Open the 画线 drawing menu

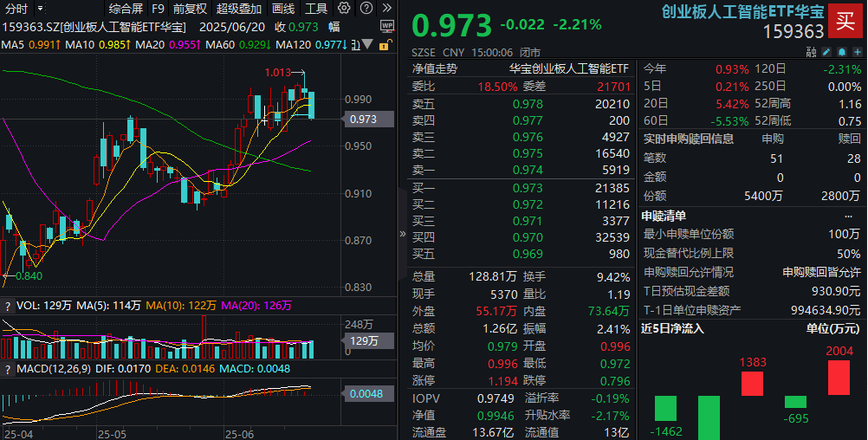(x=283, y=9)
